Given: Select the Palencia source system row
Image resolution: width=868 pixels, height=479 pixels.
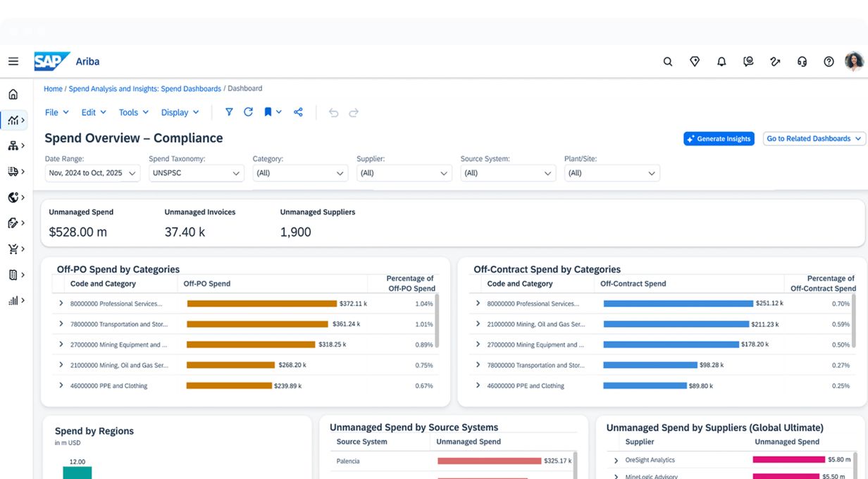Looking at the screenshot, I should (454, 461).
